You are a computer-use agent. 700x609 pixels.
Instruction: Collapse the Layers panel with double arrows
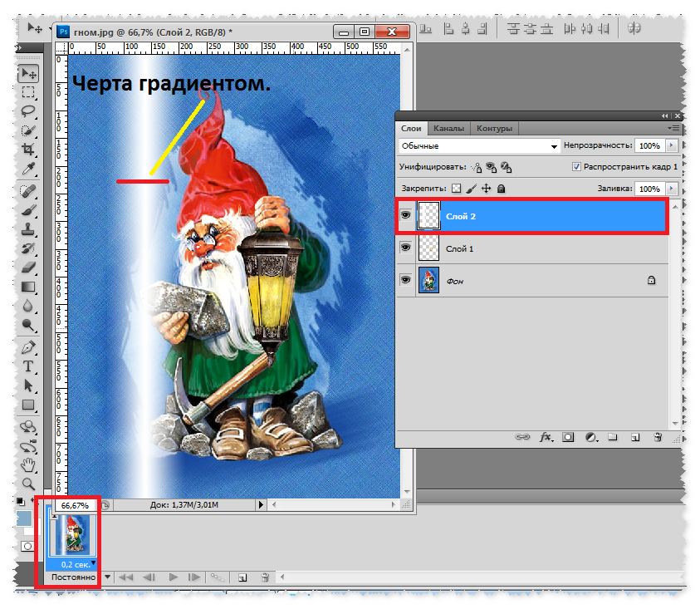[665, 116]
